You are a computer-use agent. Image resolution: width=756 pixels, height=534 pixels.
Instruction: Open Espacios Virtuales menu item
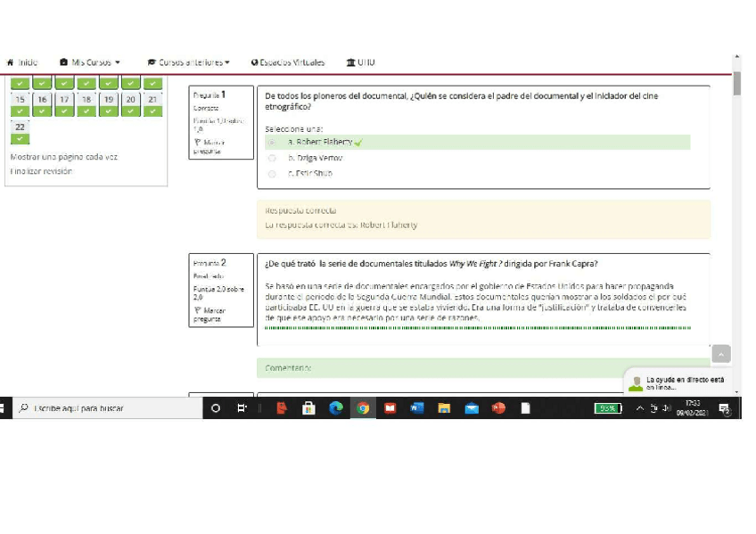coord(288,62)
